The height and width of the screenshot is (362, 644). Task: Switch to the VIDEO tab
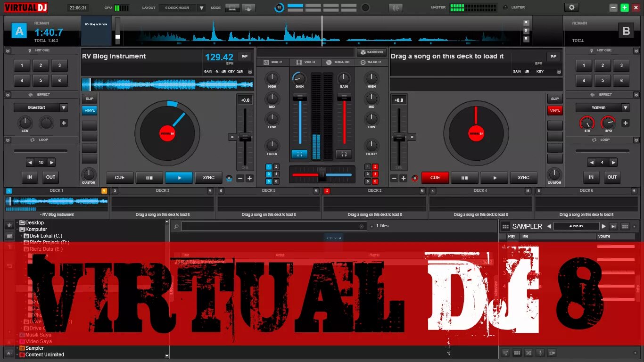pyautogui.click(x=306, y=62)
